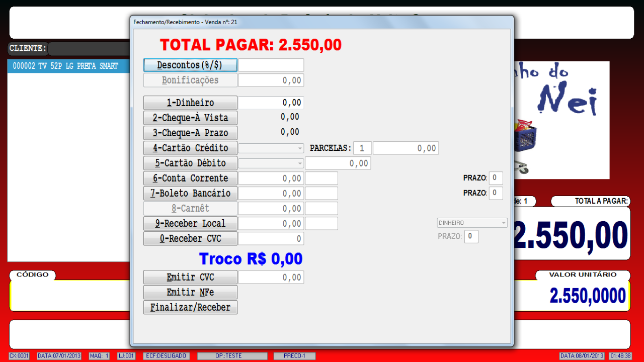The image size is (644, 362).
Task: Click the PARCELAS number field
Action: (362, 148)
